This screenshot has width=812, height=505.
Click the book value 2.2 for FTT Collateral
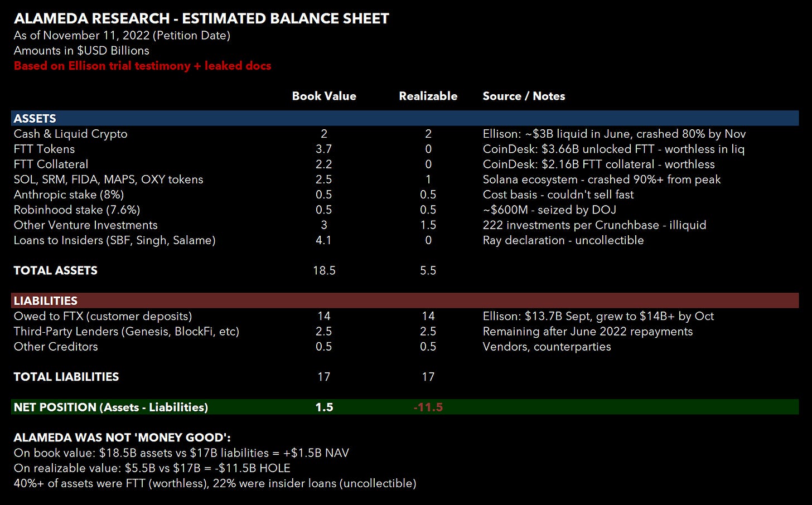[324, 164]
